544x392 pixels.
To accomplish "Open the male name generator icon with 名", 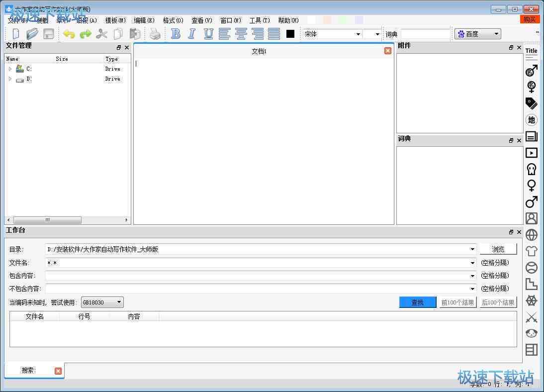I will (x=531, y=71).
